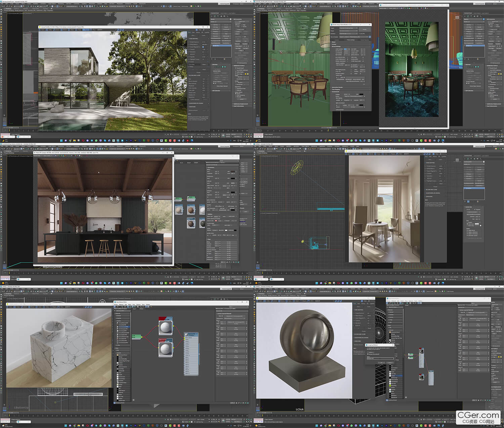The height and width of the screenshot is (428, 504).
Task: Switch to History tab in bottom-right VFB
Action: (x=363, y=304)
